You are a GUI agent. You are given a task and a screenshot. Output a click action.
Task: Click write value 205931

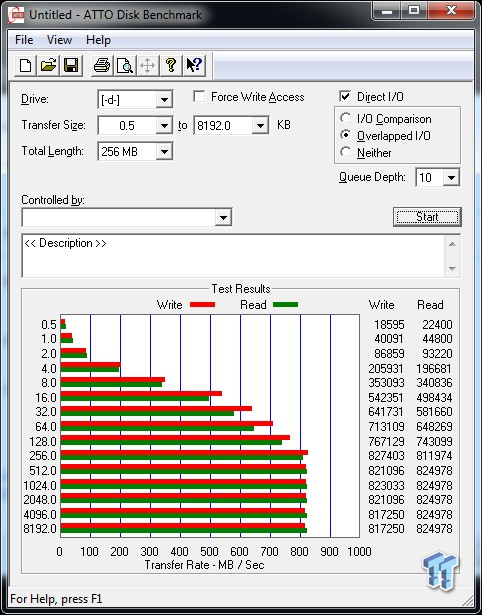(x=386, y=369)
